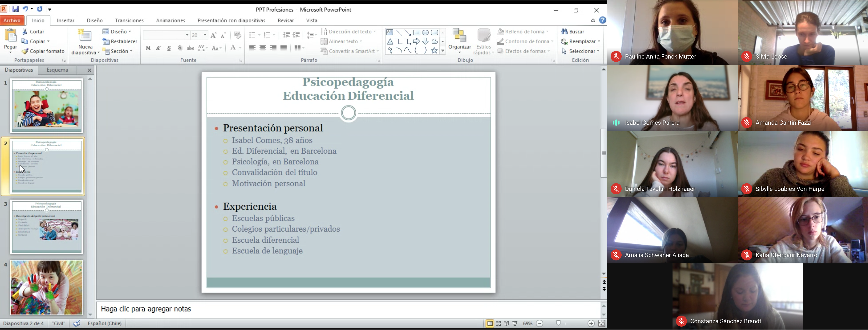Screen dimensions: 868x330
Task: Decrease list indent level
Action: coord(286,35)
